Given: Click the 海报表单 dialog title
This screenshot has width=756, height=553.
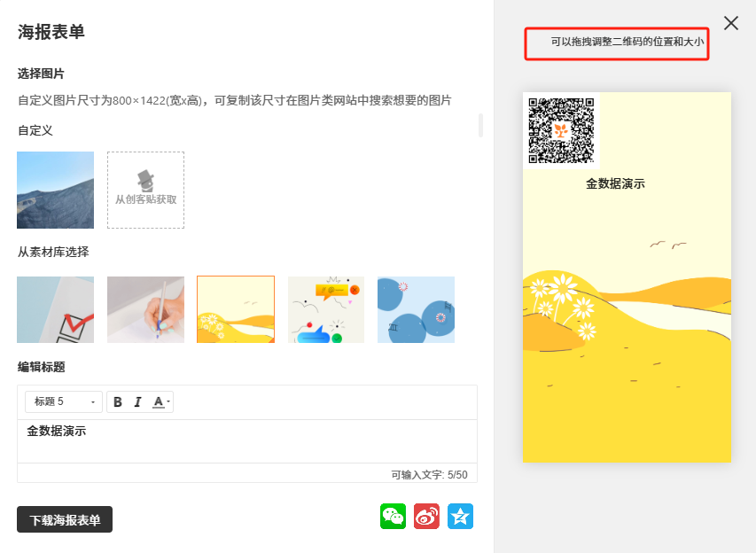Looking at the screenshot, I should click(x=51, y=32).
